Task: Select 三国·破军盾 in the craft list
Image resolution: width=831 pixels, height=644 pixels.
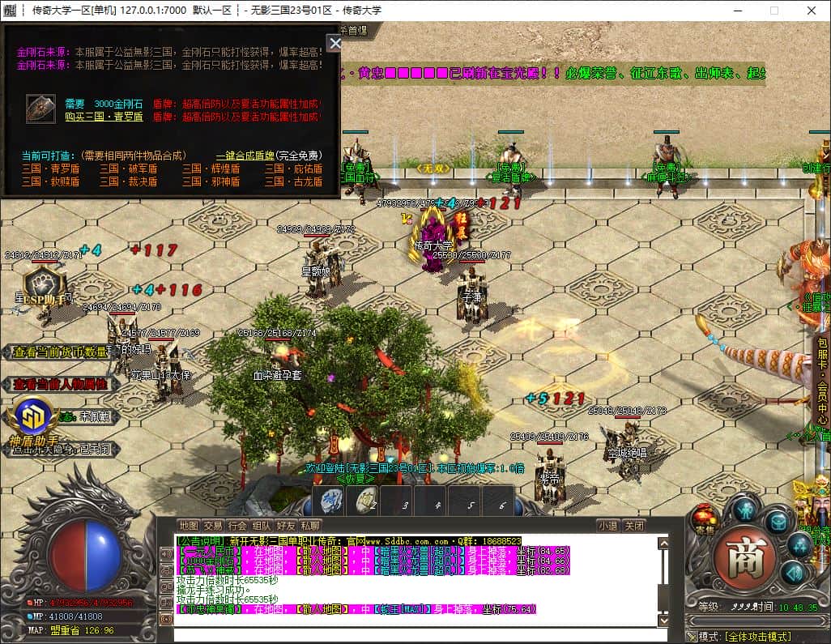Action: (x=128, y=168)
